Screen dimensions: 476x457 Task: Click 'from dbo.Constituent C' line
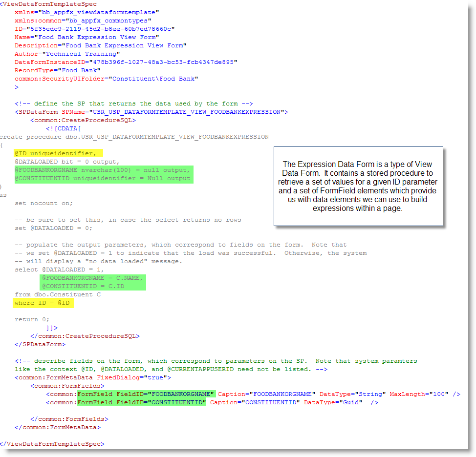58,294
